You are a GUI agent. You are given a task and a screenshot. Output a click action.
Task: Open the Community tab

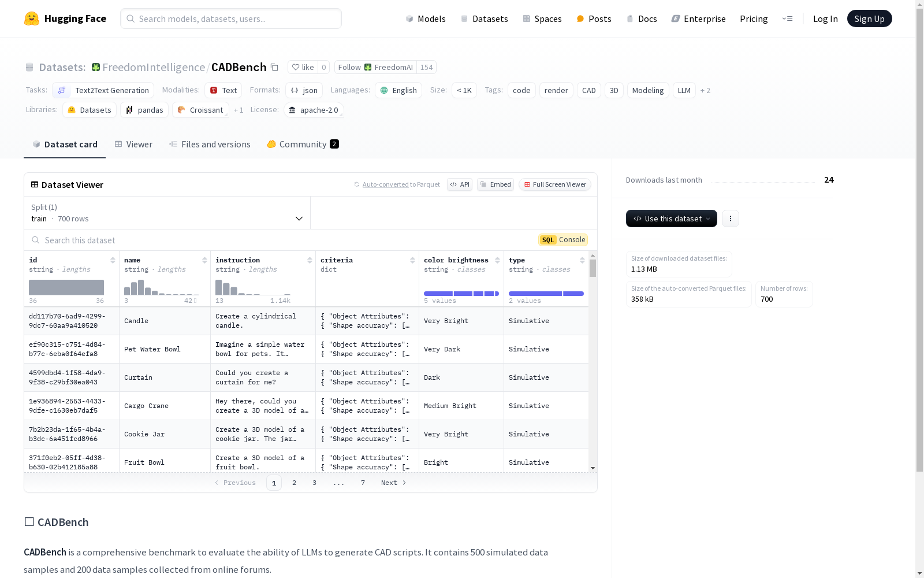pyautogui.click(x=303, y=144)
